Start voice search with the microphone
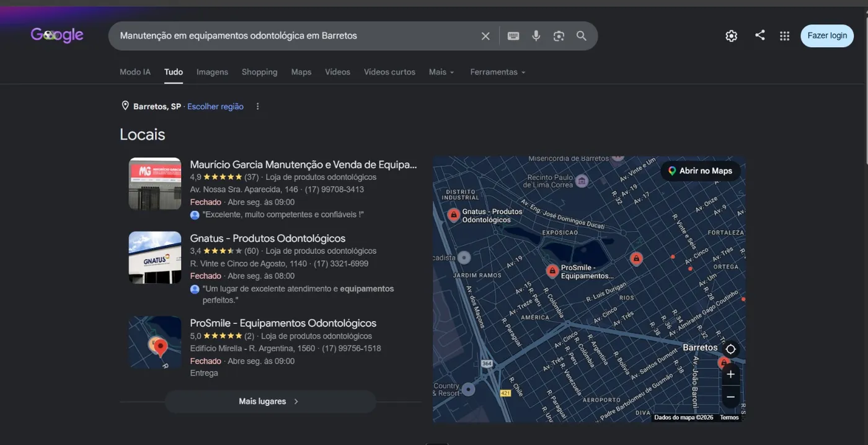The image size is (868, 445). click(x=536, y=36)
